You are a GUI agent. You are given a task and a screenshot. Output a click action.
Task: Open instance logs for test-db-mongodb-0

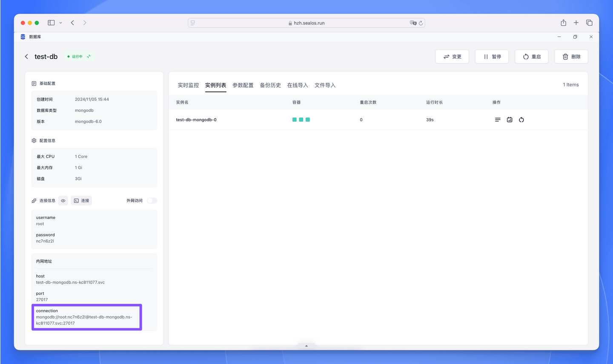498,119
